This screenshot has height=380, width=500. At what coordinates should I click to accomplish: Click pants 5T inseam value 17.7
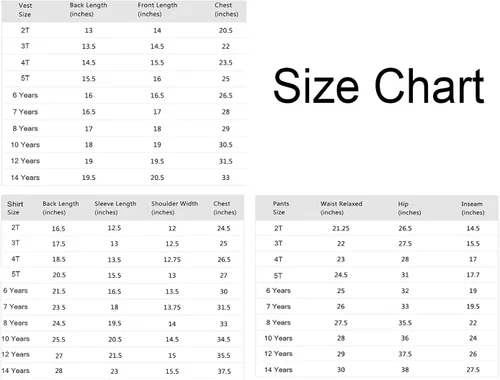473,275
